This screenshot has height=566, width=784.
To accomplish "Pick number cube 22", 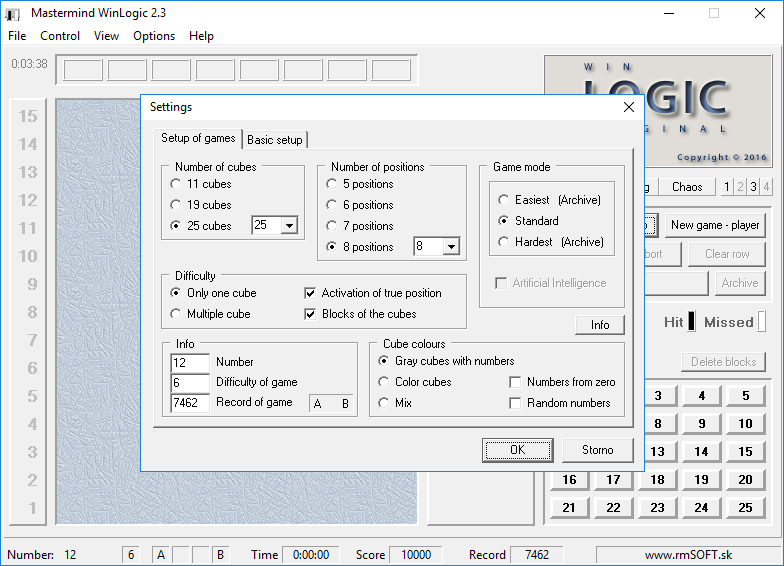I will [x=614, y=508].
